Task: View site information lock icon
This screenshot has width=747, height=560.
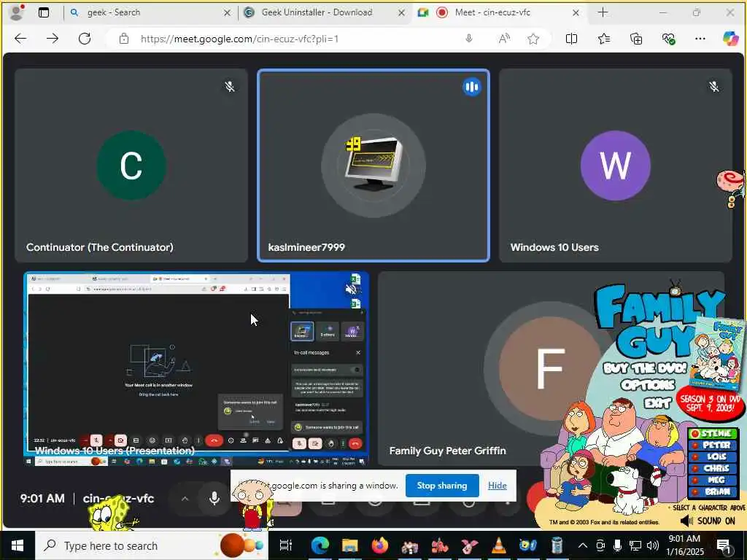Action: 124,39
